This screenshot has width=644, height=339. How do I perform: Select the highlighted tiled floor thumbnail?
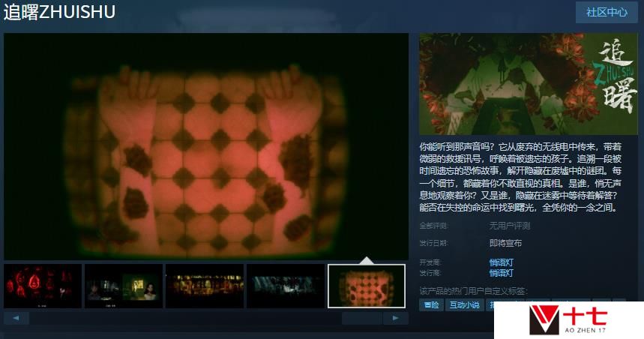point(367,286)
